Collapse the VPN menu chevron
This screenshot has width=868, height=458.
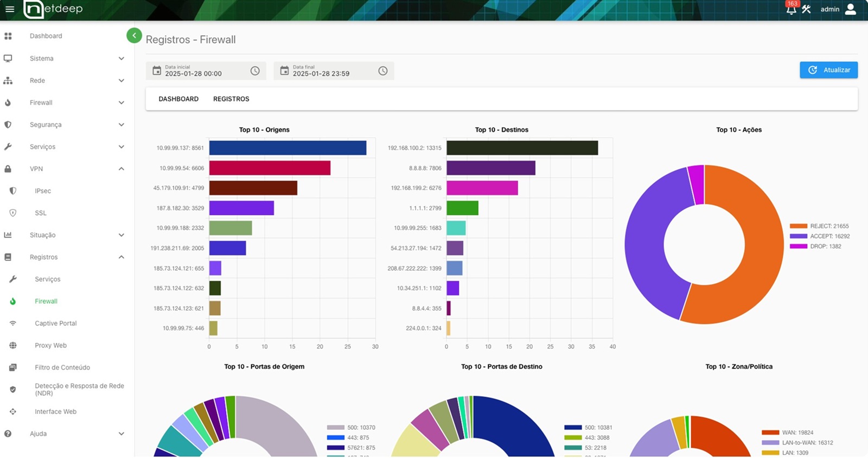point(122,169)
